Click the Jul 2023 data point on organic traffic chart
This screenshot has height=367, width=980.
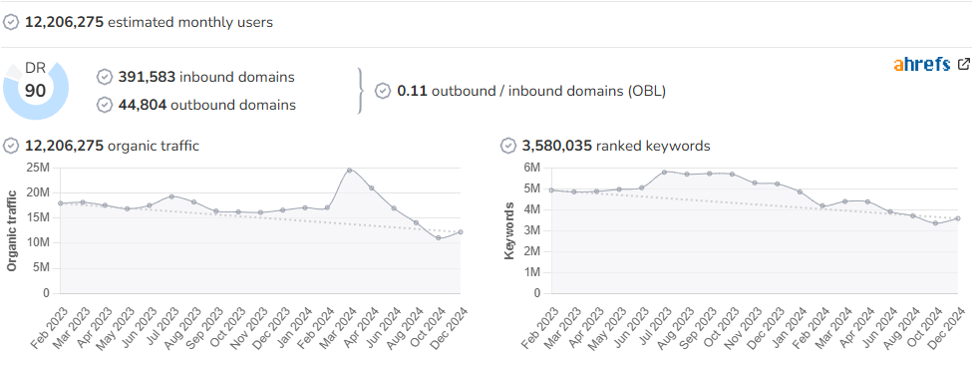point(171,196)
